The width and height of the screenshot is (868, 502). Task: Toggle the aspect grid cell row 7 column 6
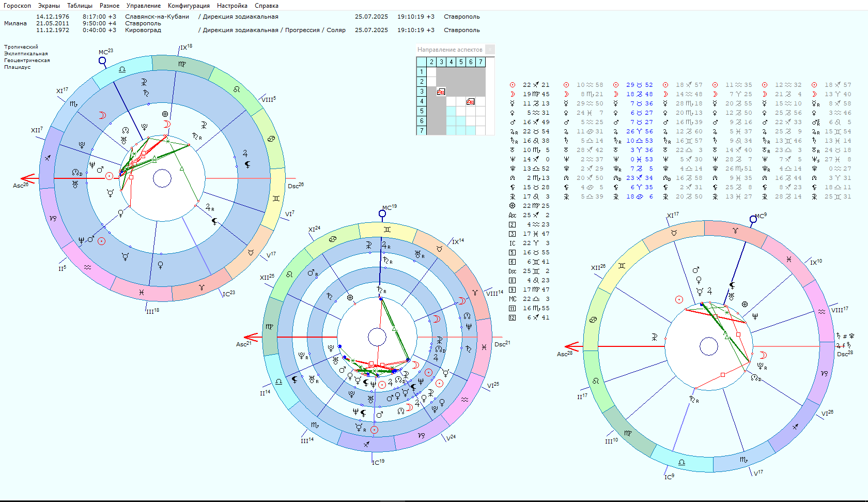pos(471,131)
